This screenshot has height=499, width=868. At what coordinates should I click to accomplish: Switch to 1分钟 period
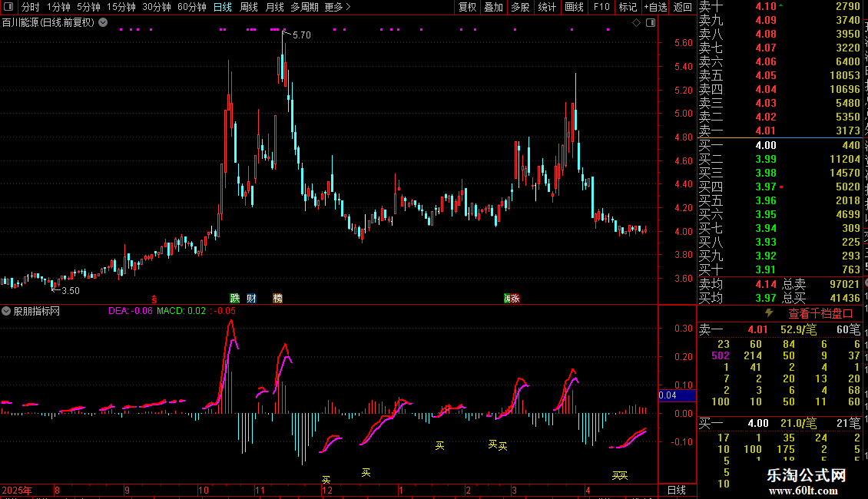58,7
